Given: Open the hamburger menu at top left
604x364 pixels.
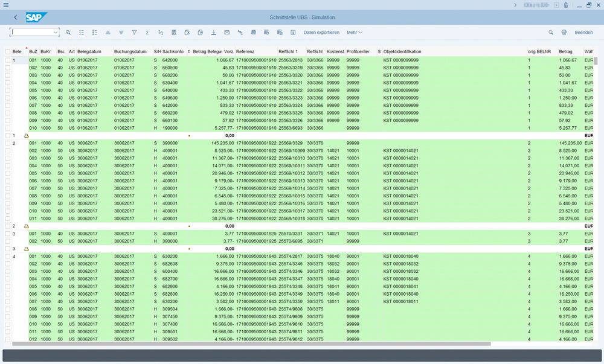Looking at the screenshot, I should (x=6, y=5).
